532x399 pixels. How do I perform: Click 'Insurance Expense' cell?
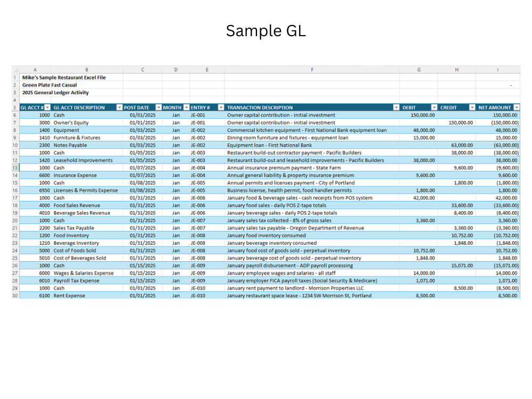(87, 175)
